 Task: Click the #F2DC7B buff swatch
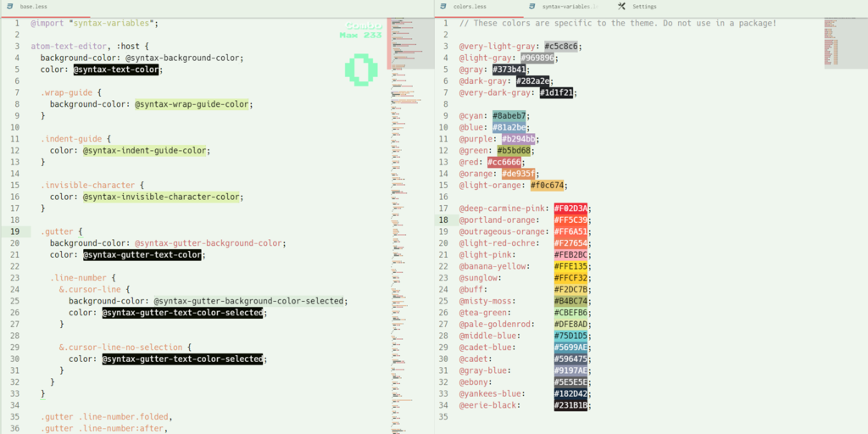tap(570, 290)
